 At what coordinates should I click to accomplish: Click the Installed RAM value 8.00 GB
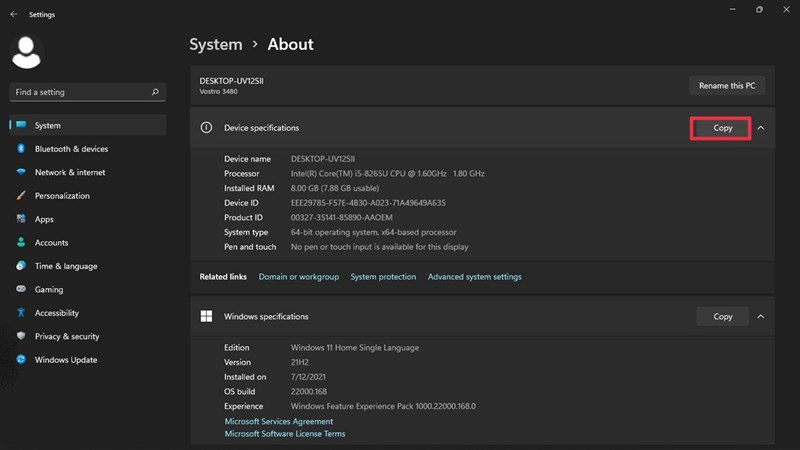coord(335,188)
